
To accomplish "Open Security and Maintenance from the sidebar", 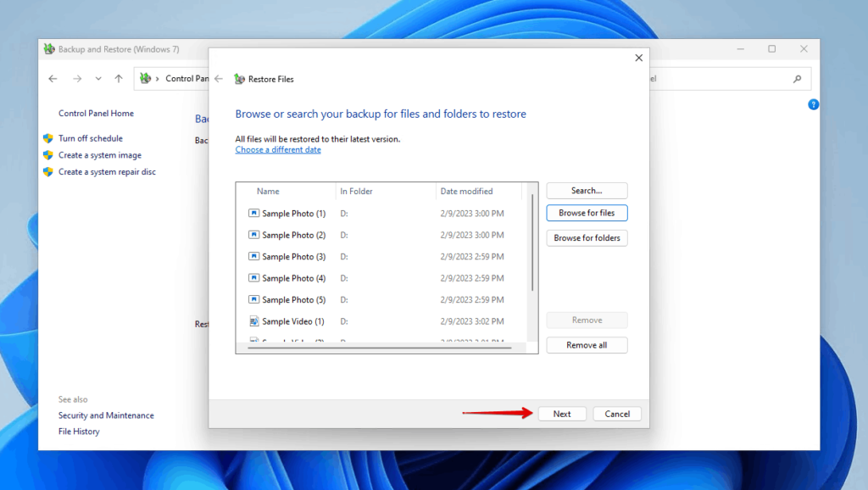I will coord(106,415).
